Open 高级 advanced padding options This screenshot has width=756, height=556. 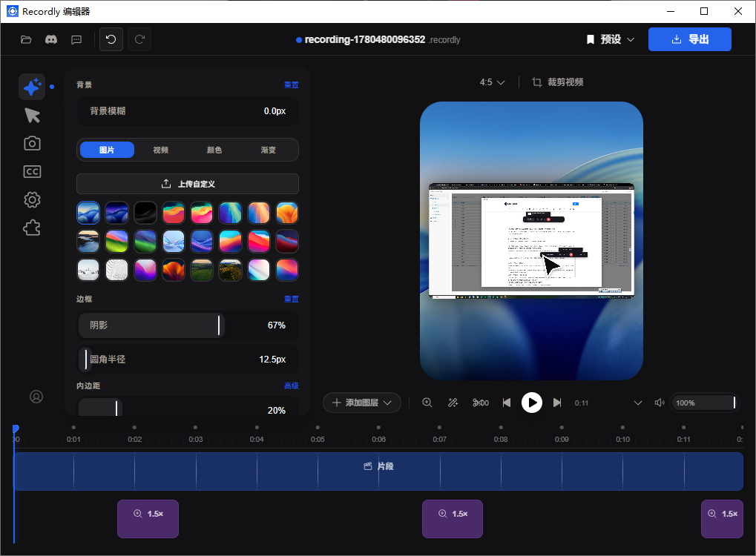tap(292, 386)
